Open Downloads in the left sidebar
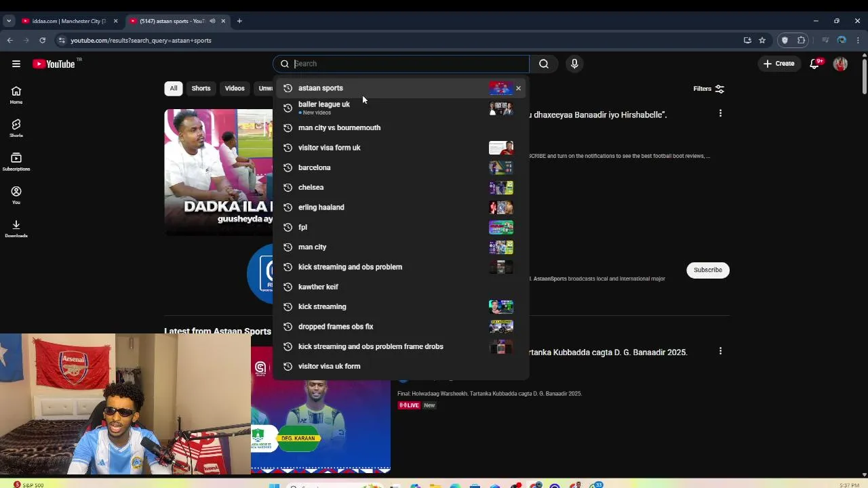The width and height of the screenshot is (868, 488). 16,229
